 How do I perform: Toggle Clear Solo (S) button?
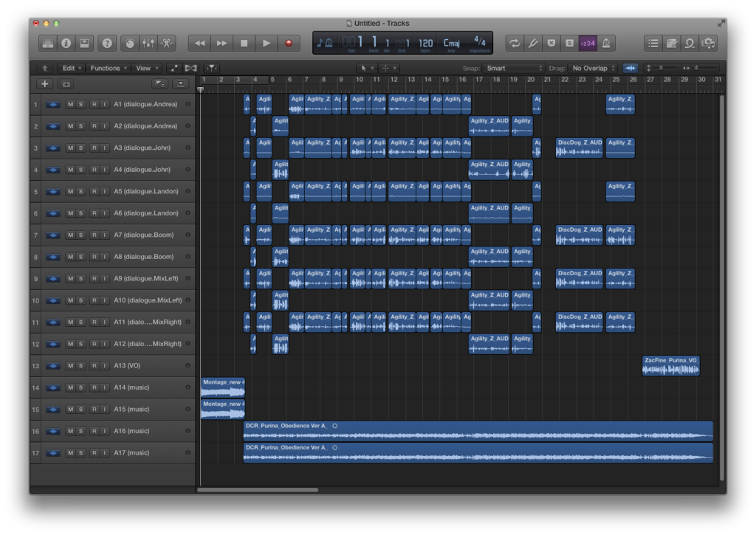569,44
